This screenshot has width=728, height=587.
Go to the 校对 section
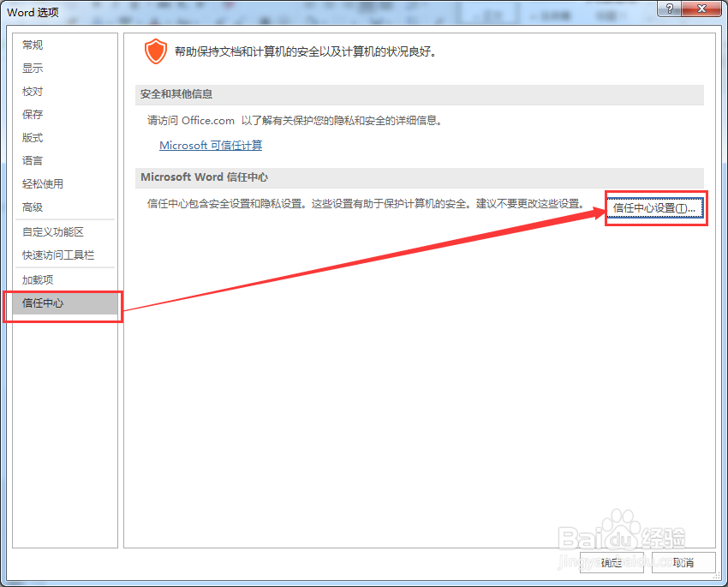click(x=65, y=92)
